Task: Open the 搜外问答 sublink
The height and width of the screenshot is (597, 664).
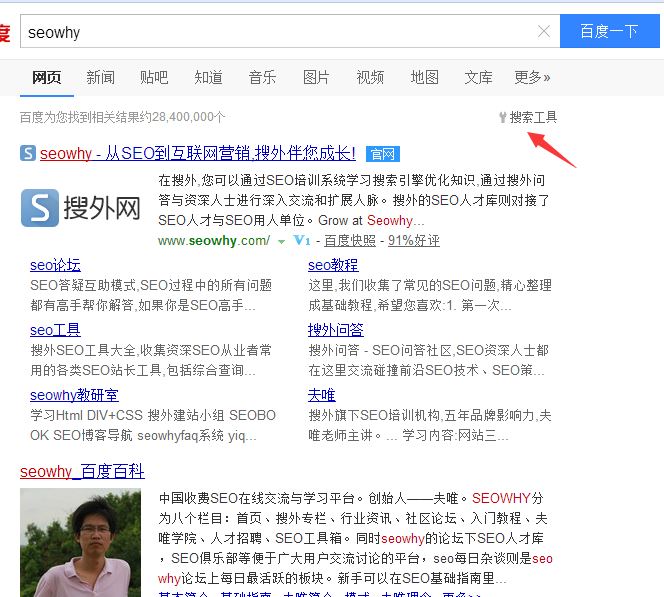Action: pos(336,330)
